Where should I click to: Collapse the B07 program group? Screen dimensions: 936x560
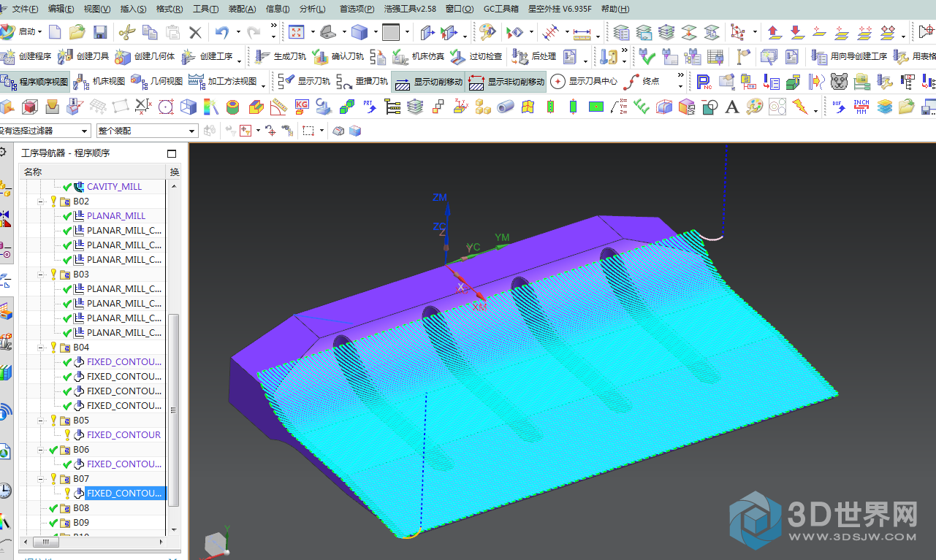[41, 479]
